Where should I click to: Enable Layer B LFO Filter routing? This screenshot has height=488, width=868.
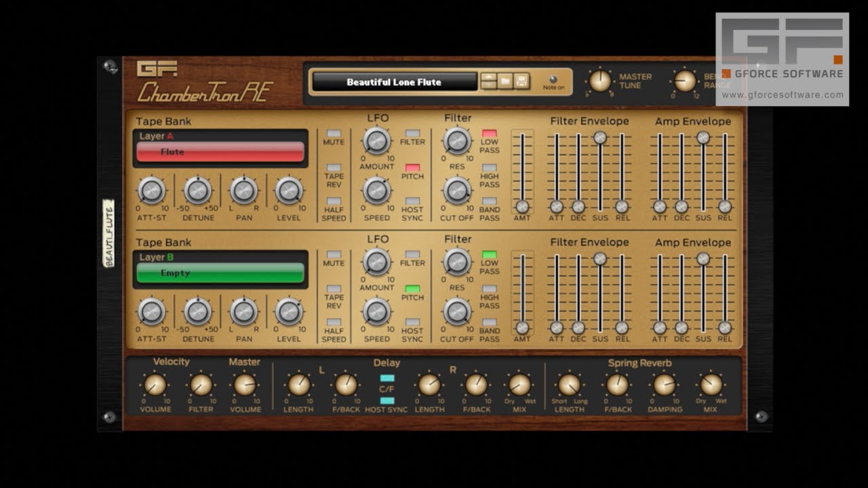pyautogui.click(x=412, y=255)
